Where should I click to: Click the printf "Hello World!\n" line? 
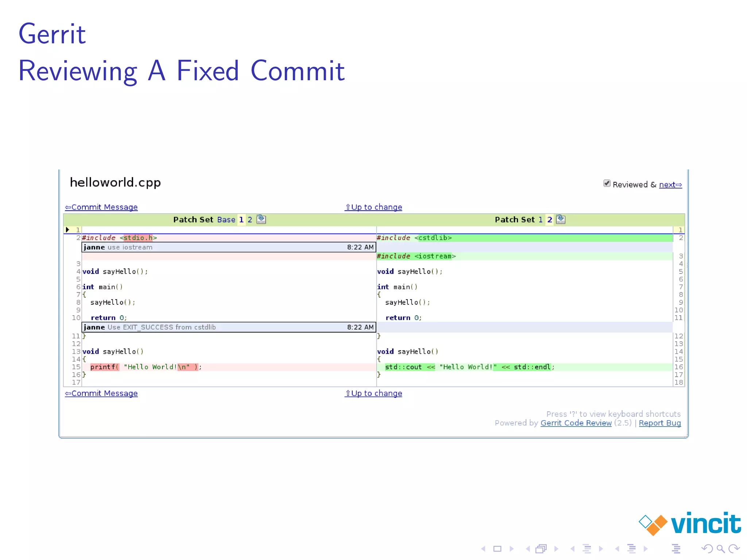229,367
